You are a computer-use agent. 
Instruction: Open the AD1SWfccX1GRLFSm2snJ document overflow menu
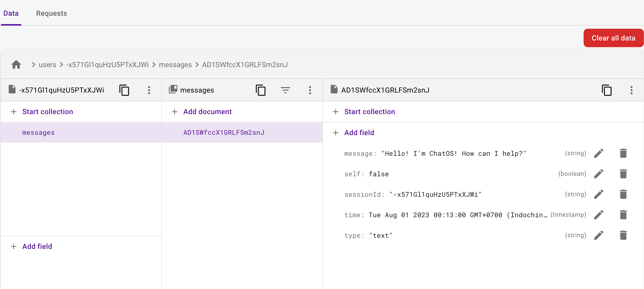coord(632,90)
